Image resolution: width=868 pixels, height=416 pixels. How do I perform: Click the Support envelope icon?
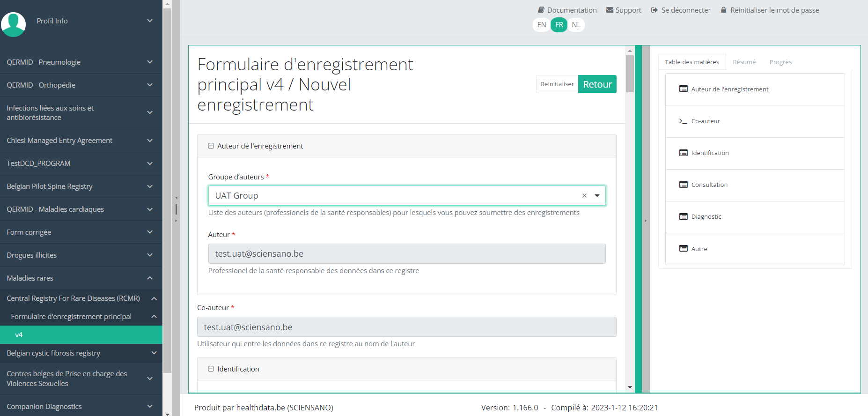coord(610,10)
